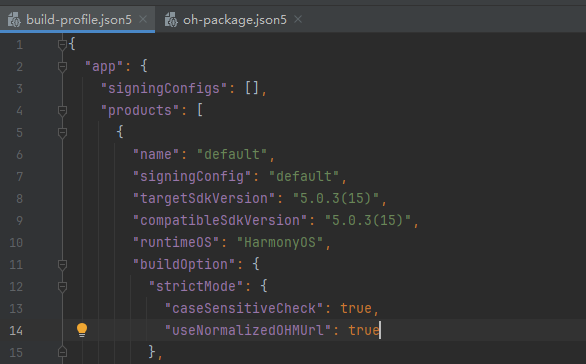Click the "app" key on line 2
The height and width of the screenshot is (364, 586).
tap(104, 67)
